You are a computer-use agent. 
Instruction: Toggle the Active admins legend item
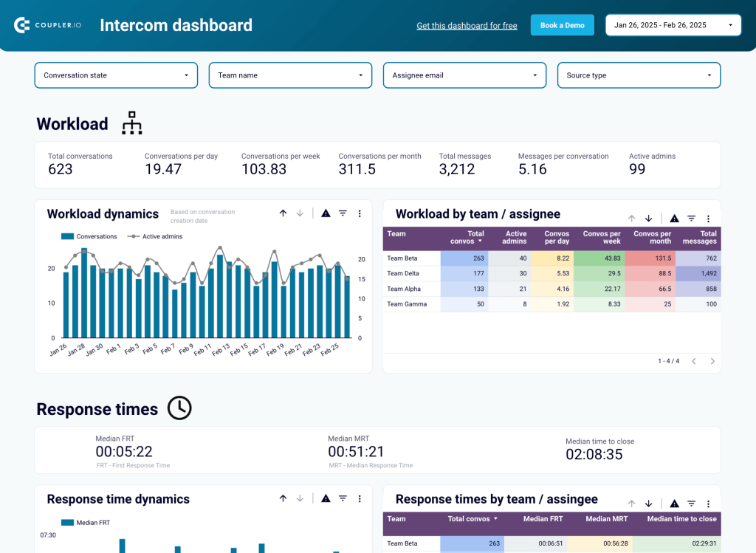point(155,236)
